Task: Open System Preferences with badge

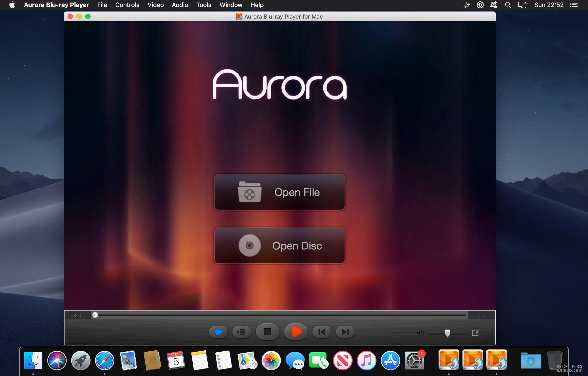Action: click(x=414, y=360)
